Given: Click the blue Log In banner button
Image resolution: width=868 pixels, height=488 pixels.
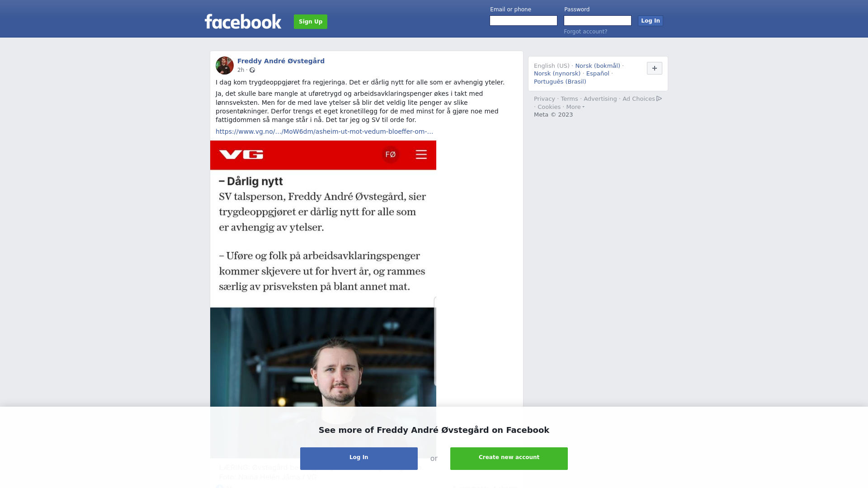Looking at the screenshot, I should click(x=359, y=459).
